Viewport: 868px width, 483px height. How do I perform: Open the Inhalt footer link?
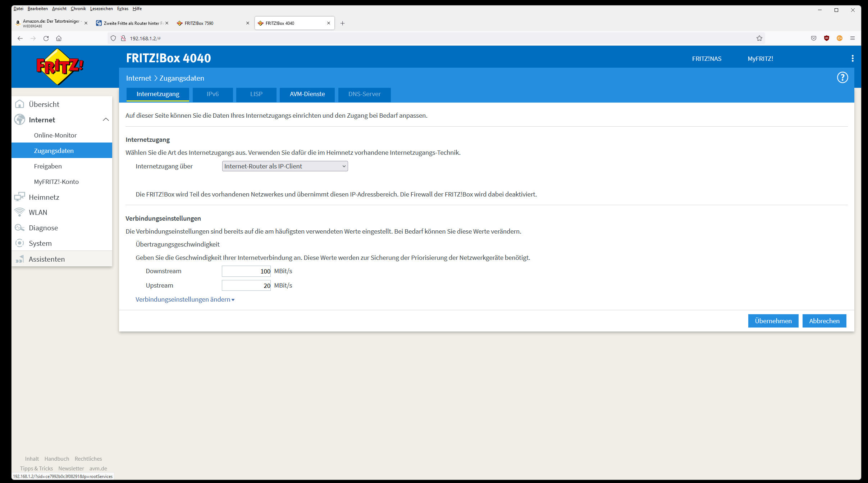[32, 459]
